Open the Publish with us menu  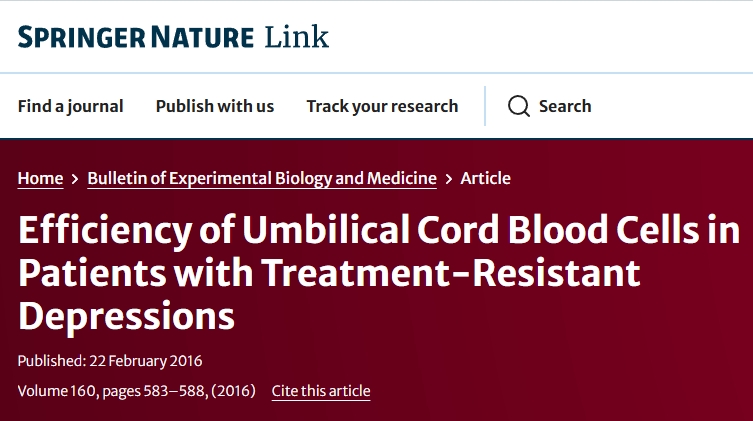click(214, 106)
